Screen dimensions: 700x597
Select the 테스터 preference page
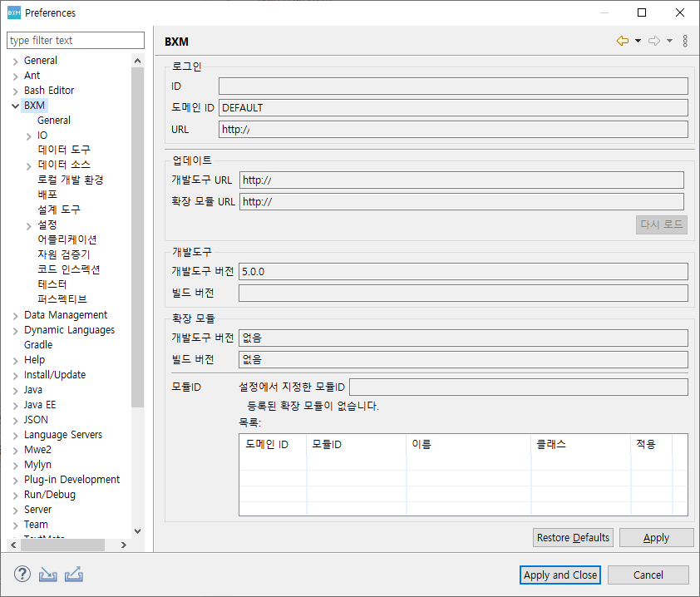click(x=52, y=284)
